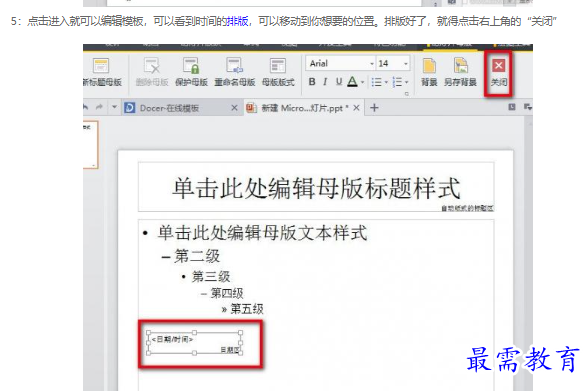Apply font color with the A icon

tap(352, 82)
